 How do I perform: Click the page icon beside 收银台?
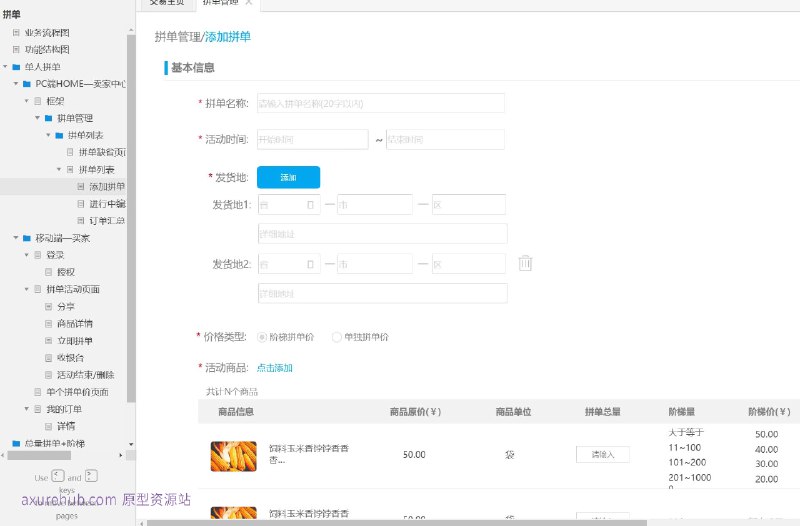tap(48, 358)
